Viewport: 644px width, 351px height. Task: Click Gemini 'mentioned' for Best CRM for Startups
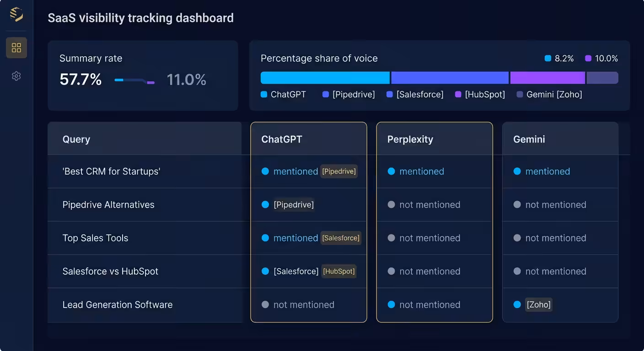point(547,171)
